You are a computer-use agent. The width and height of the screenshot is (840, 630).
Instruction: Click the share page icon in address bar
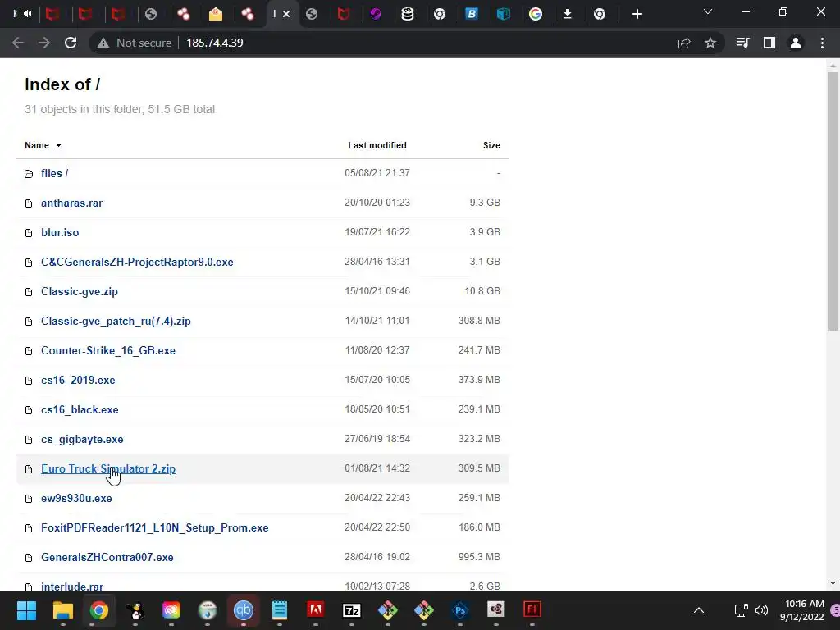[684, 43]
